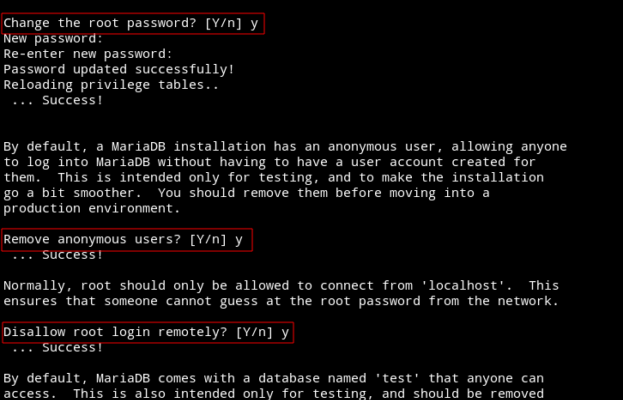The height and width of the screenshot is (400, 623).
Task: Click the 'New password:' line
Action: click(x=53, y=39)
